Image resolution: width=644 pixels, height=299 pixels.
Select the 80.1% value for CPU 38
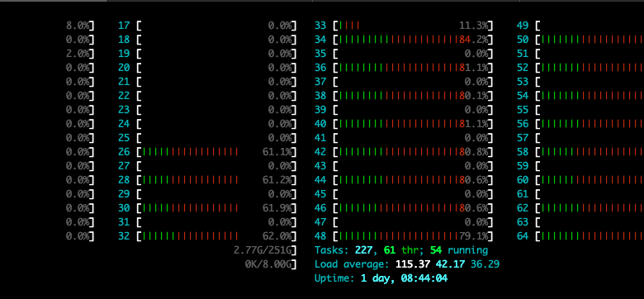pyautogui.click(x=474, y=96)
